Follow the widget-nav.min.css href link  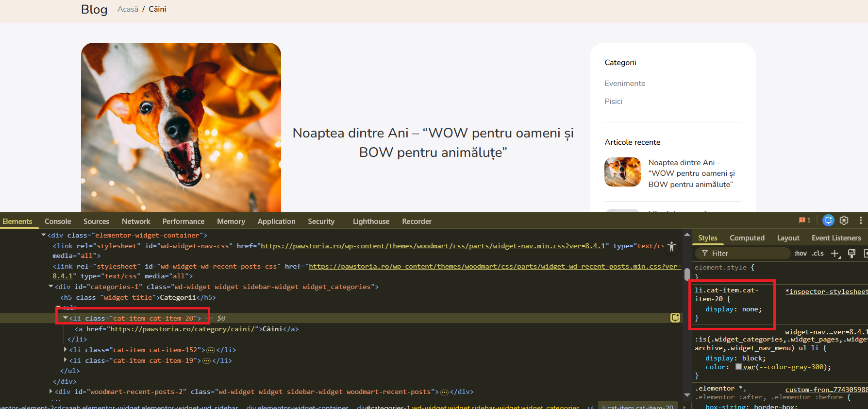point(433,246)
